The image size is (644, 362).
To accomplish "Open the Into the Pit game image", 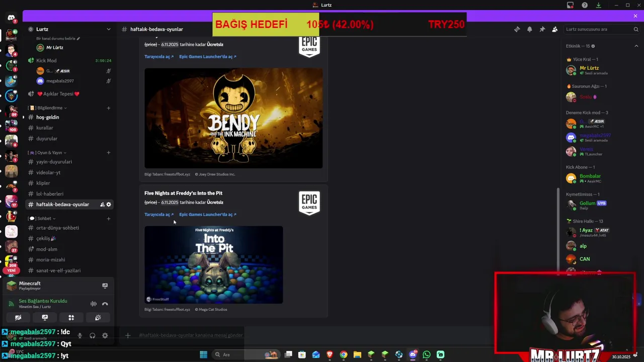I will (x=214, y=265).
